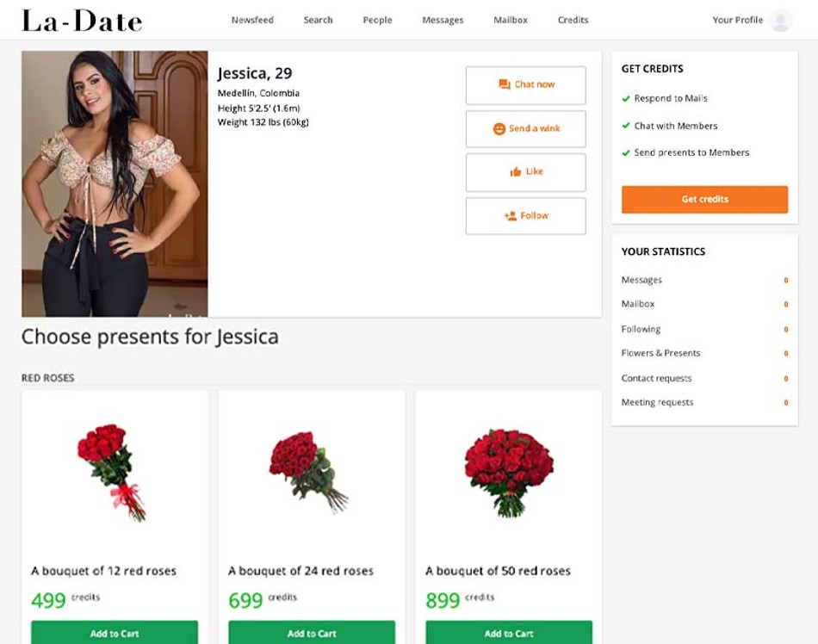Open the Your Profile link

point(738,20)
